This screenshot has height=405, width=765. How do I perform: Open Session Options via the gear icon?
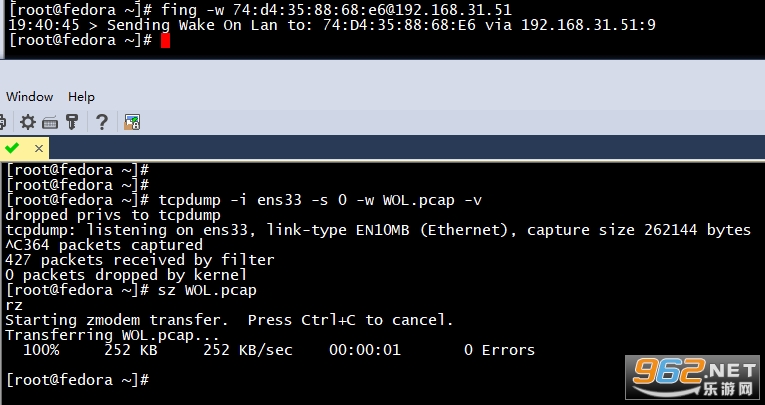pyautogui.click(x=27, y=122)
